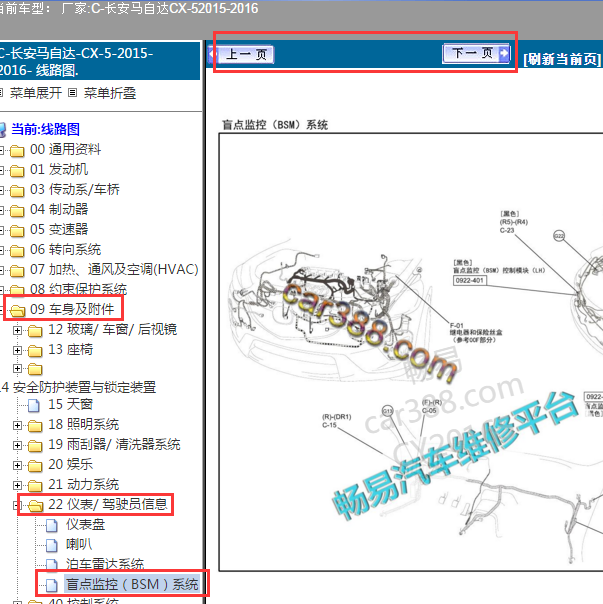The width and height of the screenshot is (603, 604).
Task: Click open-folder icon of 09 车身及附件
Action: click(17, 310)
